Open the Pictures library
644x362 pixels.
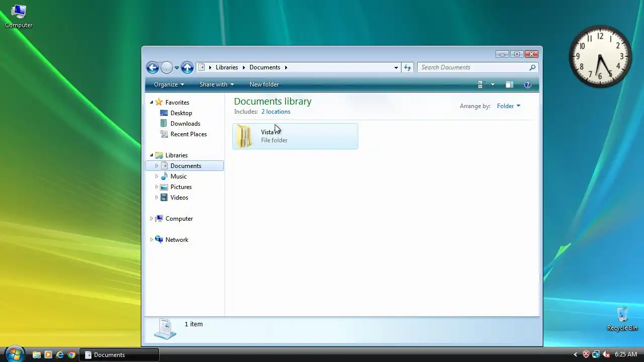pyautogui.click(x=181, y=187)
